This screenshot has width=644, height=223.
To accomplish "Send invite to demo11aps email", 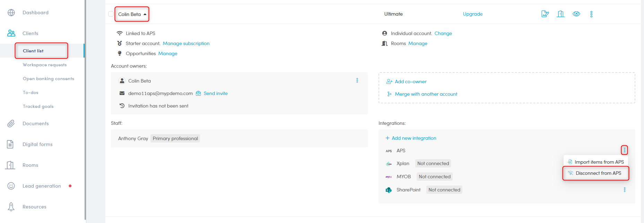I will pos(215,93).
